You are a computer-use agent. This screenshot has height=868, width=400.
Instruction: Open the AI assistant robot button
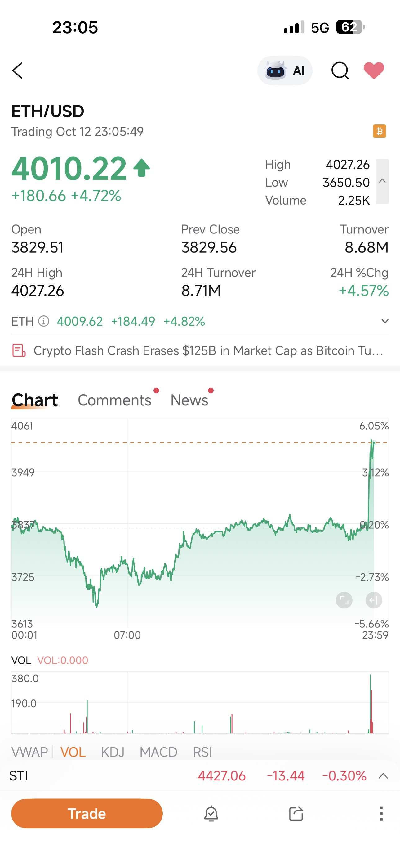tap(285, 71)
